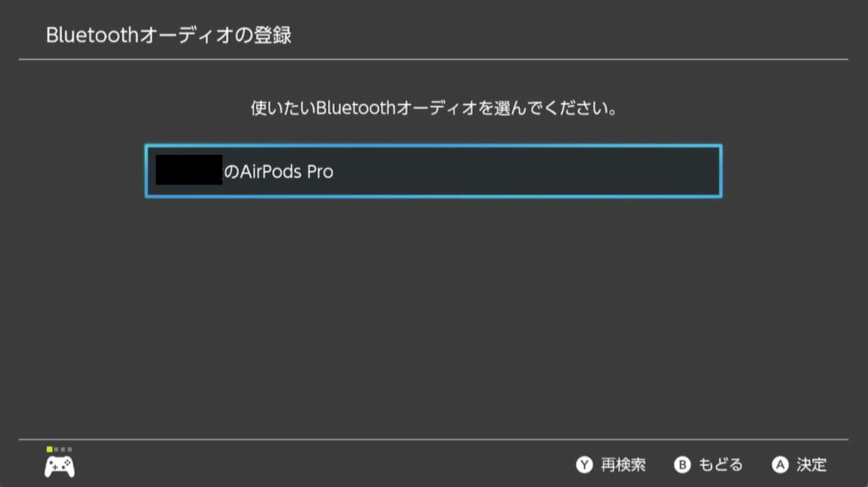Click the third grey player indicator dot
Screen dimensions: 868x487
coord(63,450)
